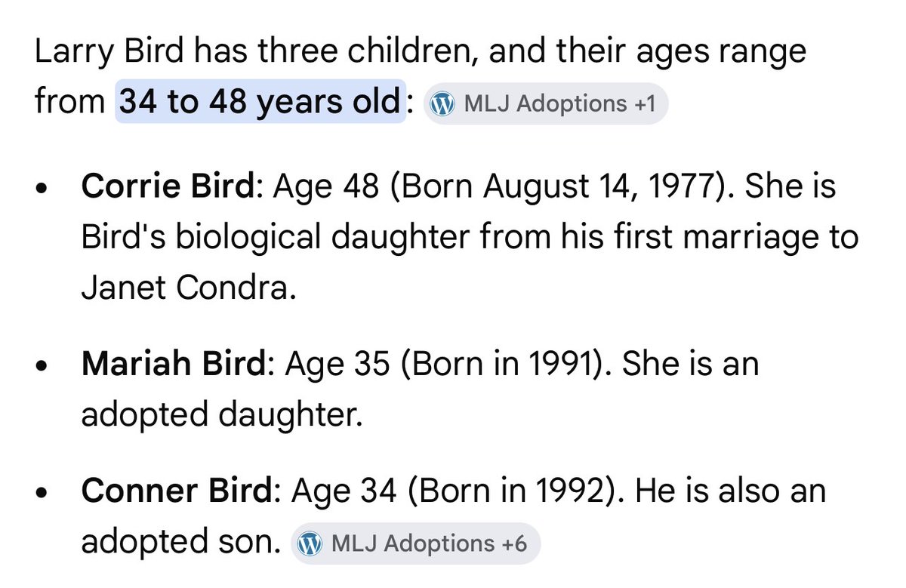Open the MLJ Adoptions +6 source chip
The width and height of the screenshot is (906, 588).
[415, 543]
